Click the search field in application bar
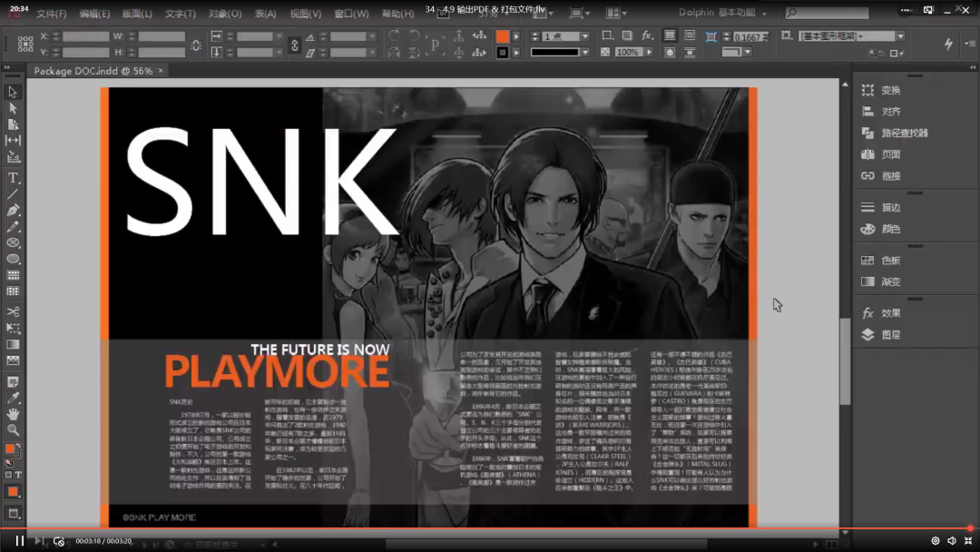The height and width of the screenshot is (552, 980). [827, 13]
